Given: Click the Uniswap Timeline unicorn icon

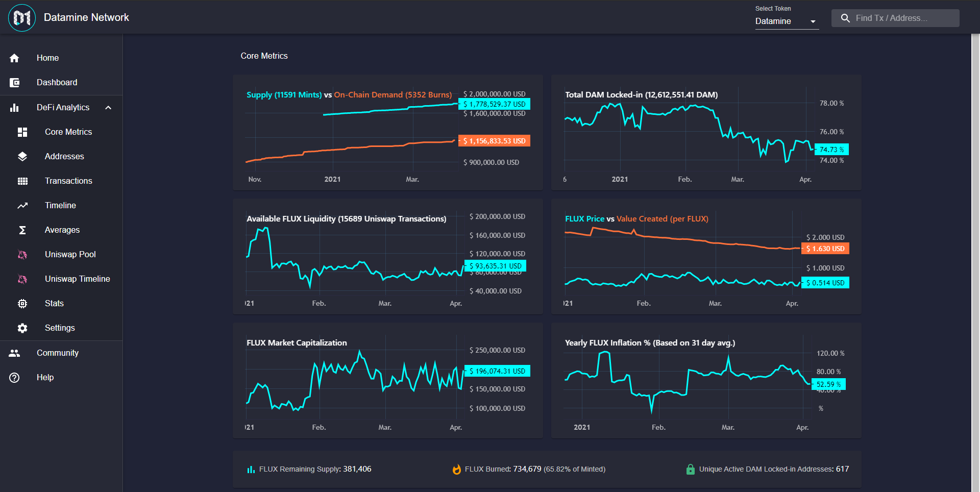Looking at the screenshot, I should pyautogui.click(x=22, y=279).
